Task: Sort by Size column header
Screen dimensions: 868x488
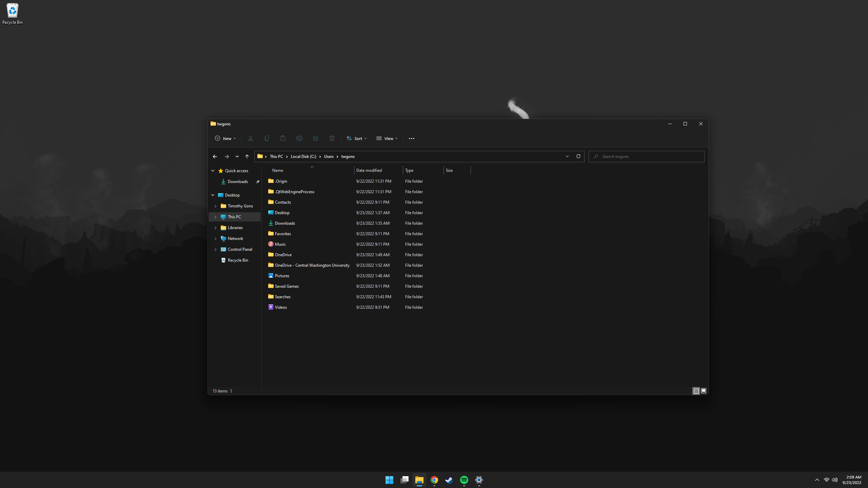Action: tap(457, 170)
